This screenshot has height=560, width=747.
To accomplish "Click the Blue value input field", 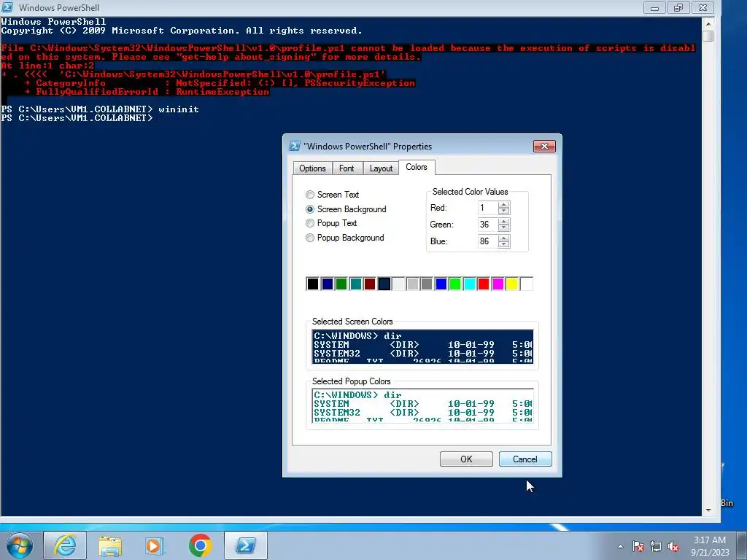I will point(487,241).
